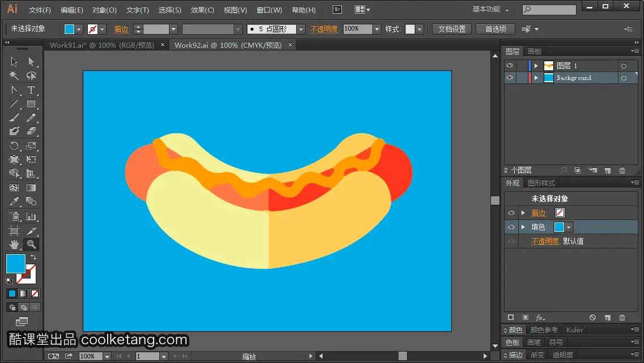
Task: Select the Scale tool
Action: [x=31, y=146]
